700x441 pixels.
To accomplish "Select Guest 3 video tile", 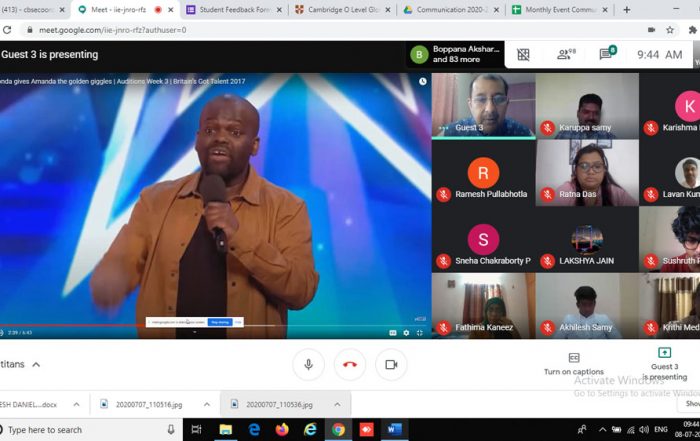I will click(483, 106).
